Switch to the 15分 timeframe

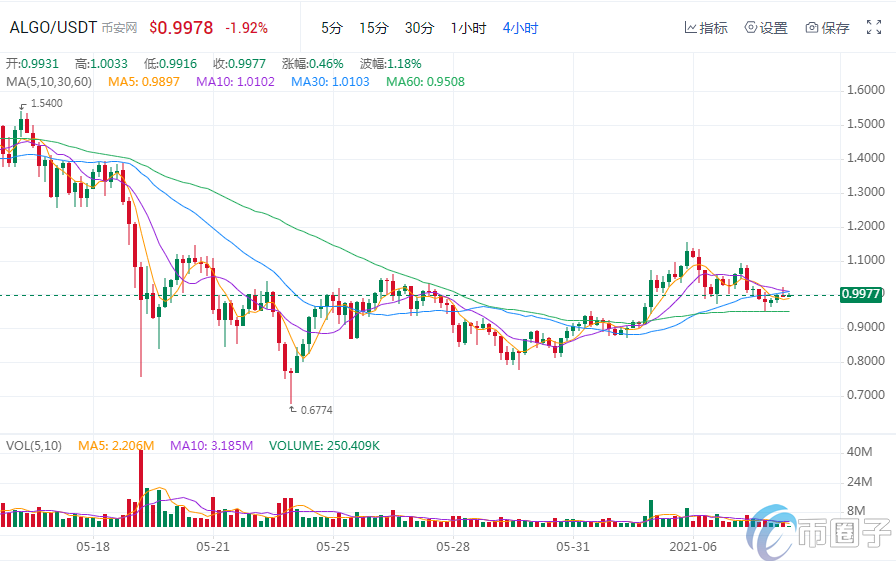pos(374,28)
